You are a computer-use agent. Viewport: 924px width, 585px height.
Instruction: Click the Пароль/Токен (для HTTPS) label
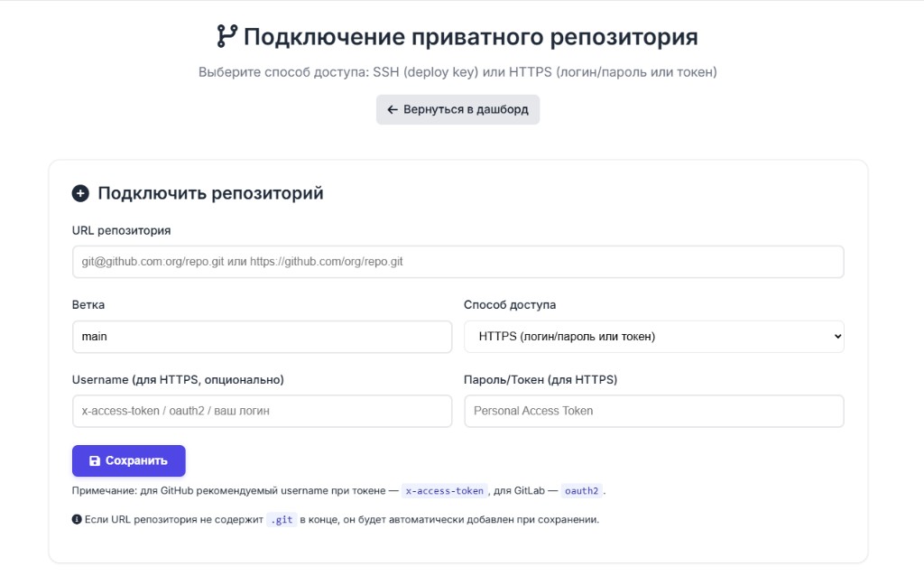click(x=541, y=380)
